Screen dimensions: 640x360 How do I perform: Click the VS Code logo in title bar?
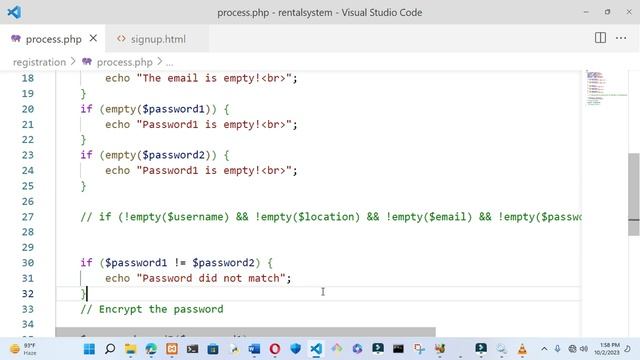point(14,12)
